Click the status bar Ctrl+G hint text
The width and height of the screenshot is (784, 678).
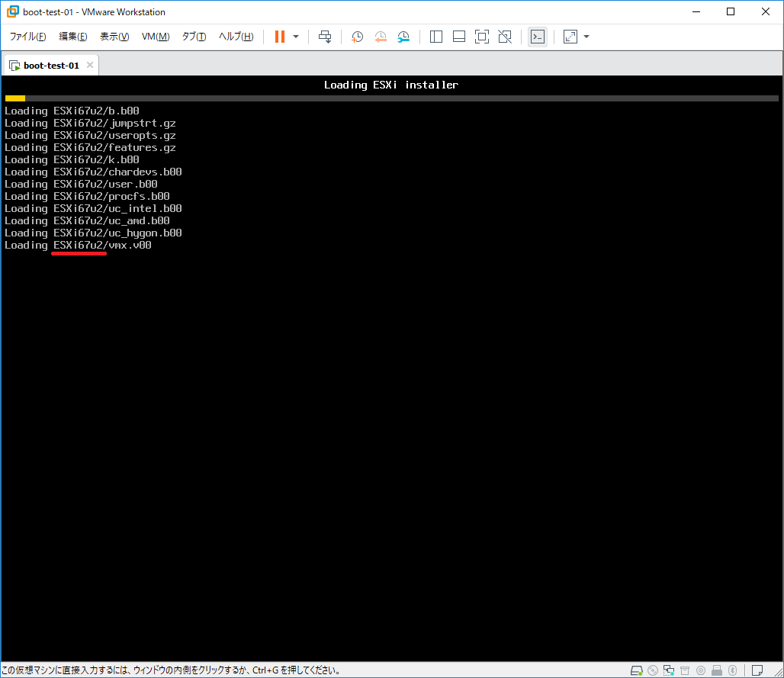171,670
